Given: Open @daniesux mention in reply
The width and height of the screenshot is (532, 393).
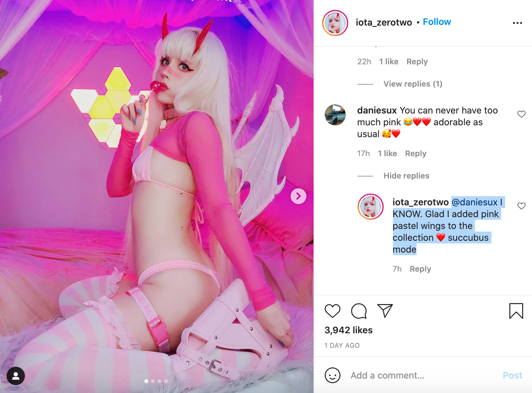Looking at the screenshot, I should [474, 202].
